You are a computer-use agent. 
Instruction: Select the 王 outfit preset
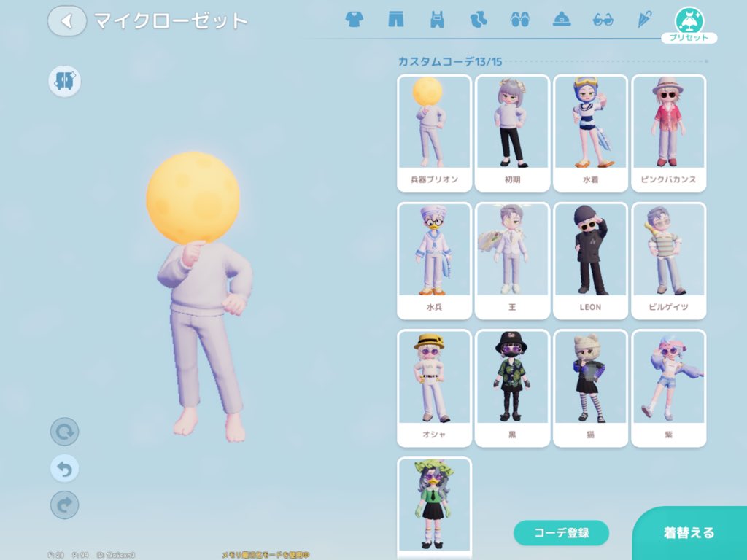click(513, 261)
